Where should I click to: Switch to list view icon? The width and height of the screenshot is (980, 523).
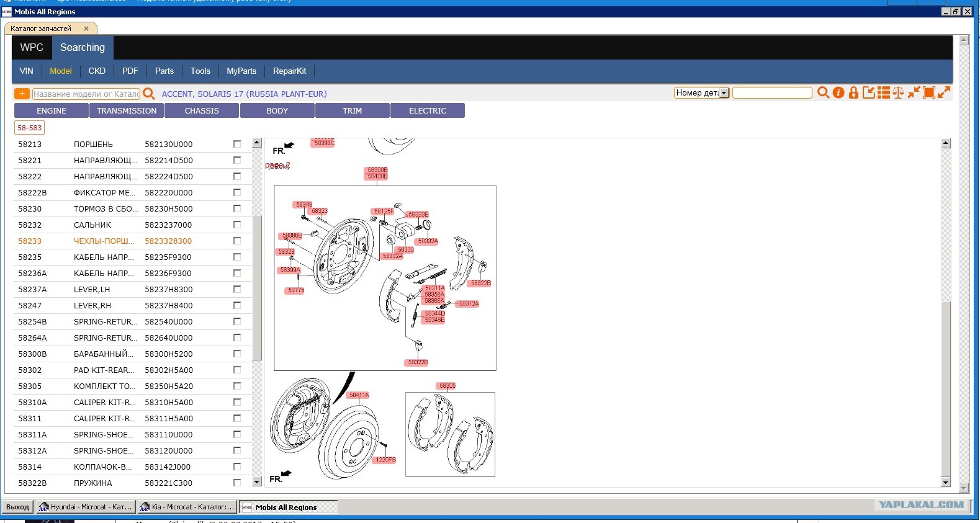click(884, 92)
